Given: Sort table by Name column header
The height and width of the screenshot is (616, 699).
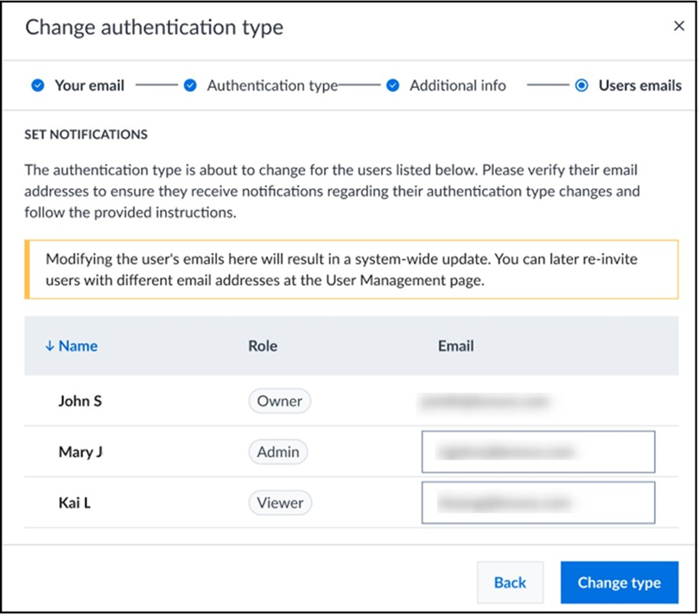Looking at the screenshot, I should click(78, 346).
